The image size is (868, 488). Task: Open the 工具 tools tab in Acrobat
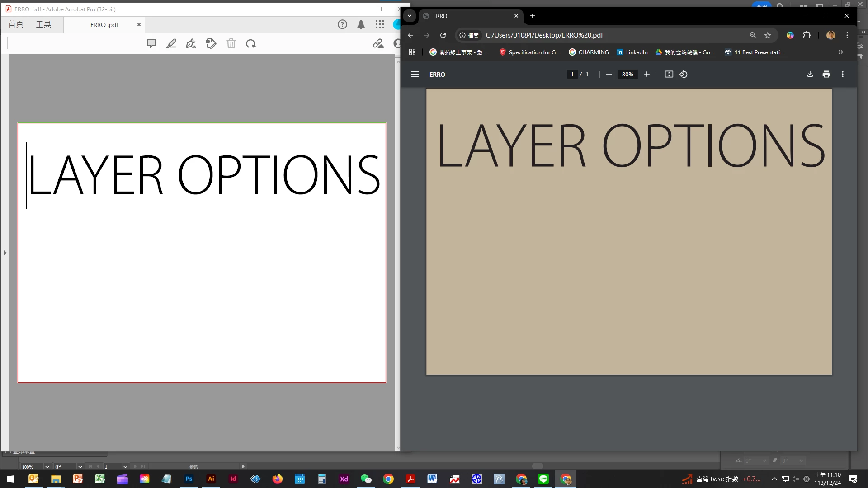click(43, 24)
